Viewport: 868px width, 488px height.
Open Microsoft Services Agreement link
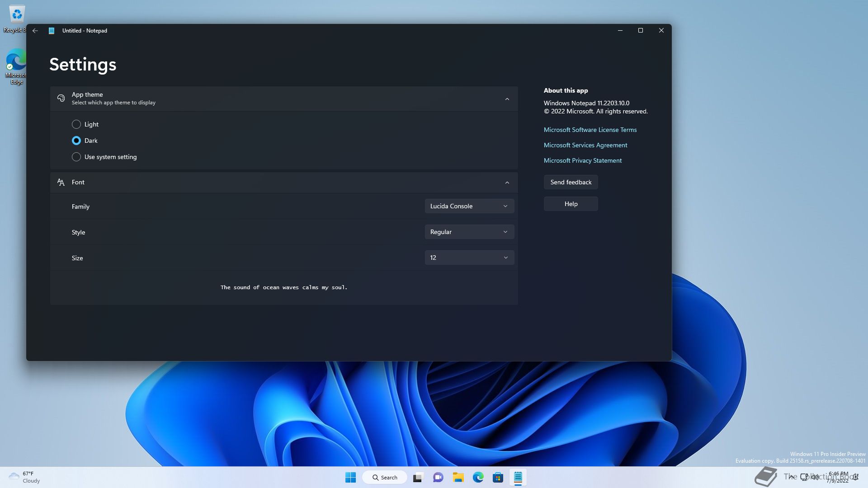click(585, 145)
